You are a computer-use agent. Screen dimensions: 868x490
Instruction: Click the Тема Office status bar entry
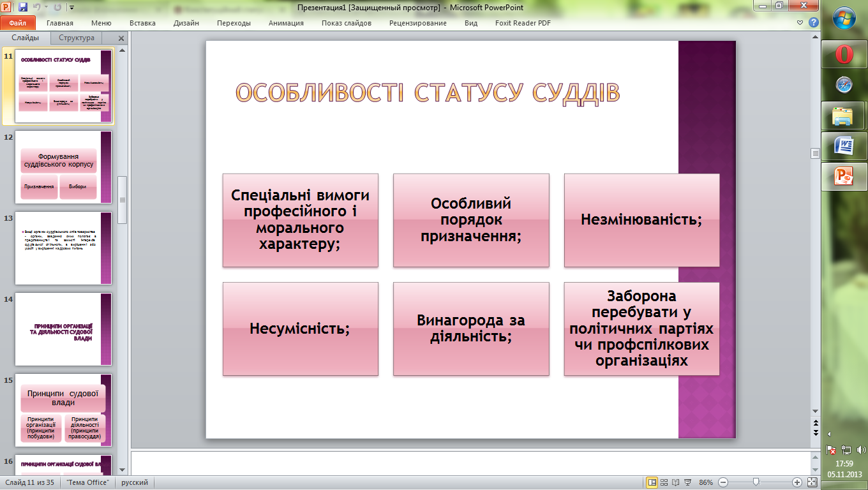click(x=89, y=482)
